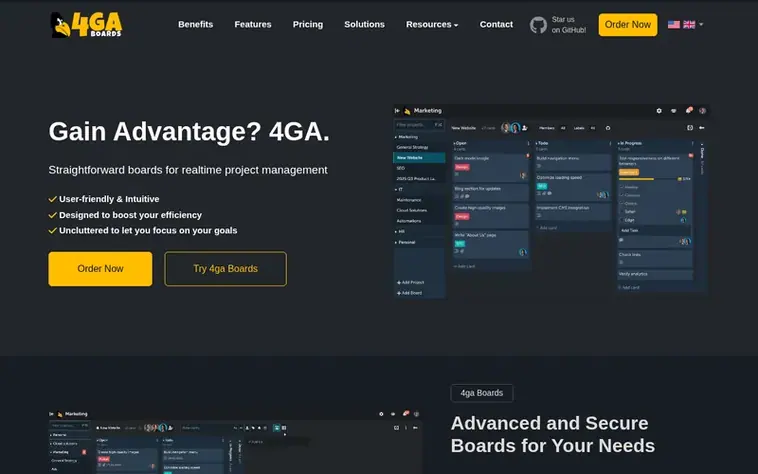Click the back arrow in board toolbar
Viewport: 758px width, 474px height.
tap(702, 128)
